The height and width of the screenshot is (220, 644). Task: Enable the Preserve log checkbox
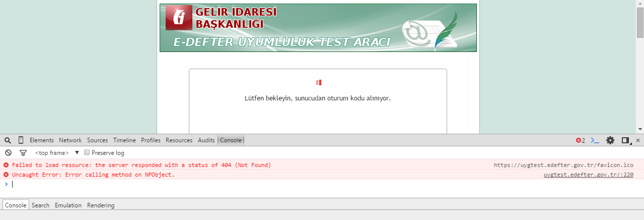[x=87, y=152]
